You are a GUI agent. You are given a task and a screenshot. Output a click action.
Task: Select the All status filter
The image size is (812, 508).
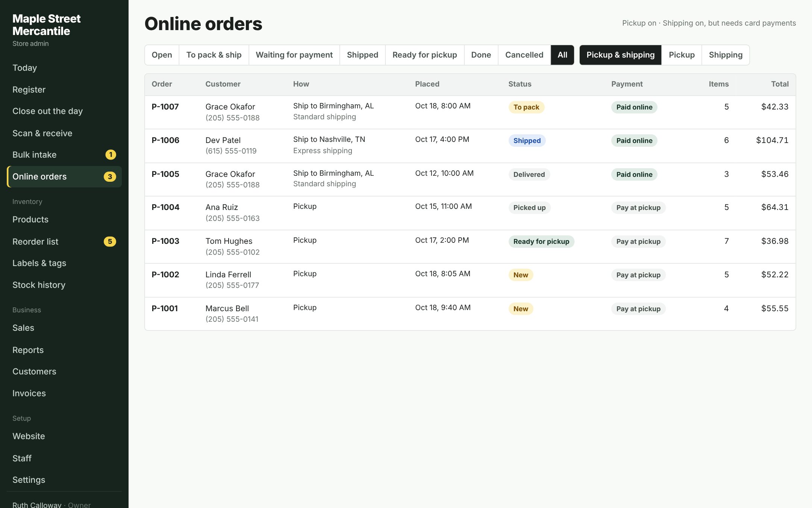click(x=562, y=55)
